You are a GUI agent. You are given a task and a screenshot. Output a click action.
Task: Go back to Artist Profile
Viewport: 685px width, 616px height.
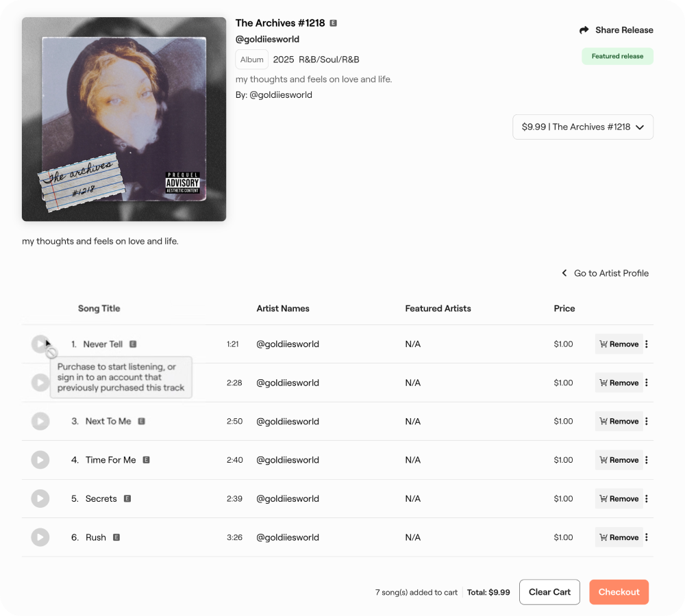[605, 273]
